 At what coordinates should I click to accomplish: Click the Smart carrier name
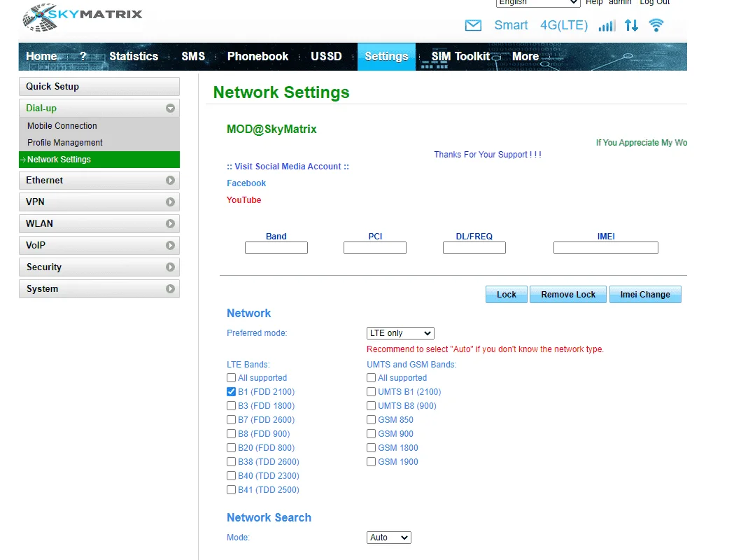point(511,25)
